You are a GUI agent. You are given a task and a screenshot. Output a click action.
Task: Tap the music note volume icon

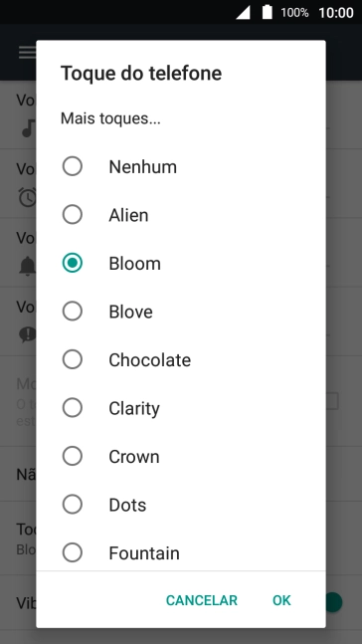point(28,130)
